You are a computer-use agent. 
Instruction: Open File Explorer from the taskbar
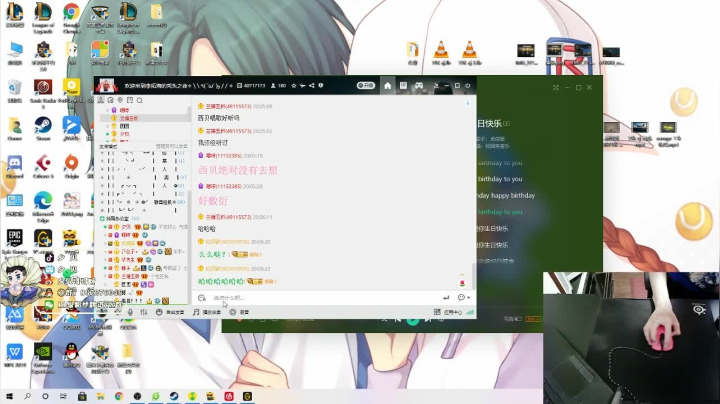point(100,396)
